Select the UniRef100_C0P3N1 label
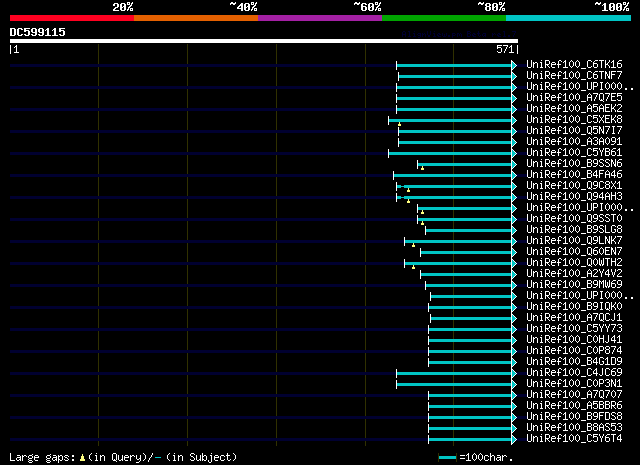This screenshot has width=640, height=465. tap(574, 384)
